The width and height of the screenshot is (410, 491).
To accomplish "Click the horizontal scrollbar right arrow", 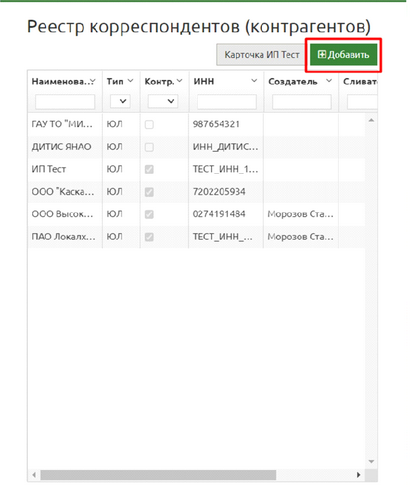I will 359,475.
